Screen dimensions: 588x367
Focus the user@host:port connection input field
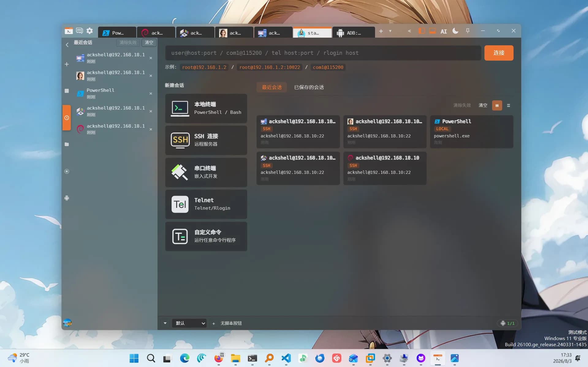click(323, 53)
